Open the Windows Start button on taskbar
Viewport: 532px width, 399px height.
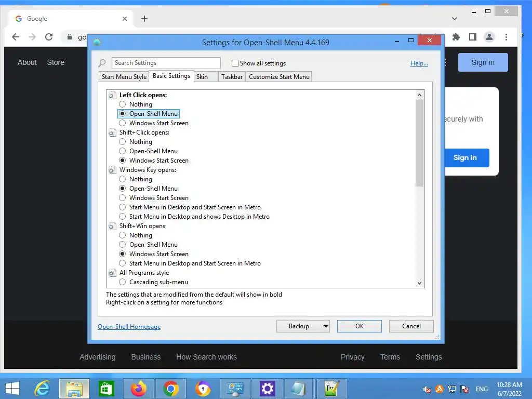13,389
